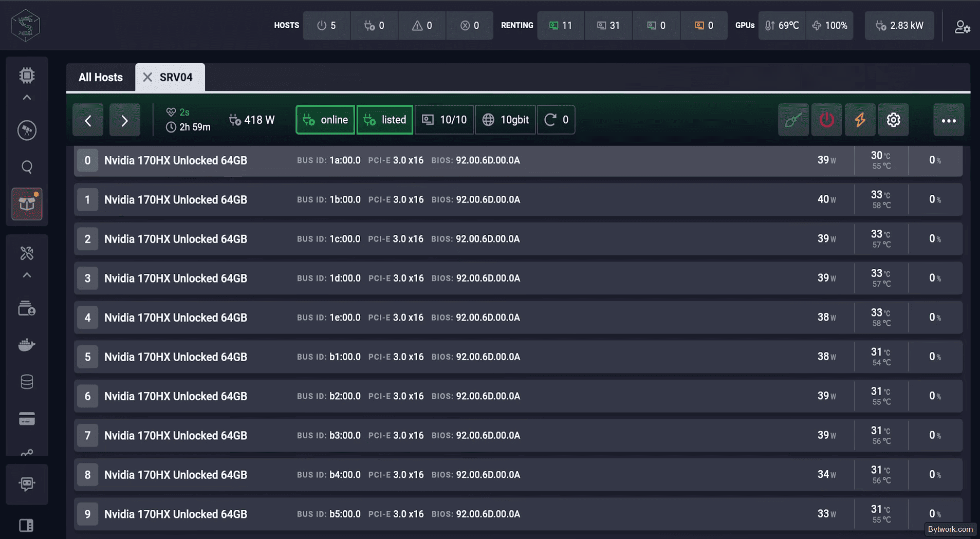
Task: Open the Docker whale icon in sidebar
Action: click(27, 345)
